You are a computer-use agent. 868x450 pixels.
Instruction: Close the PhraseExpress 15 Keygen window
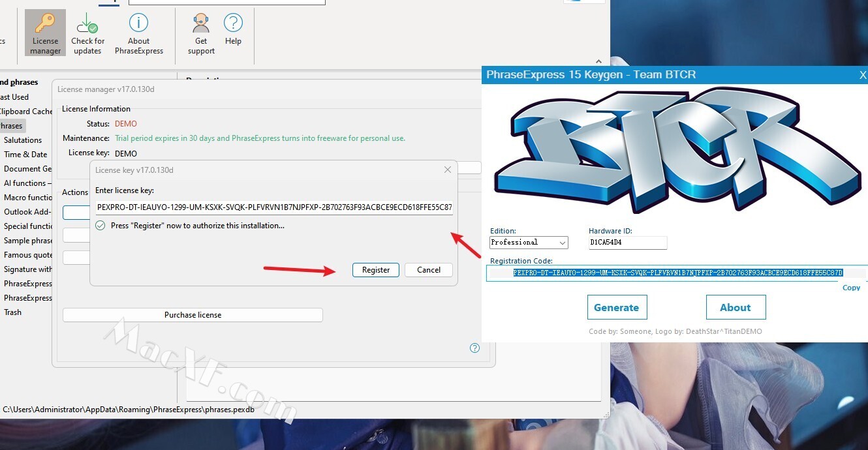[x=862, y=75]
